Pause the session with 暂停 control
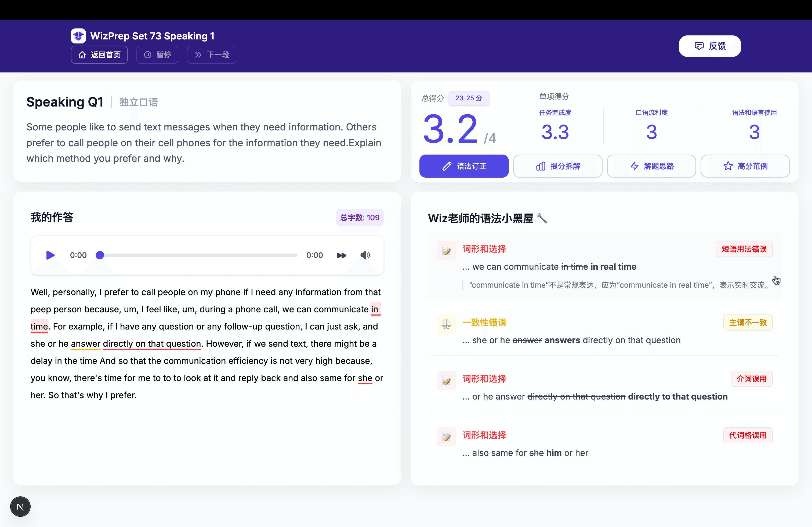Screen dimensions: 812x527 pyautogui.click(x=157, y=54)
